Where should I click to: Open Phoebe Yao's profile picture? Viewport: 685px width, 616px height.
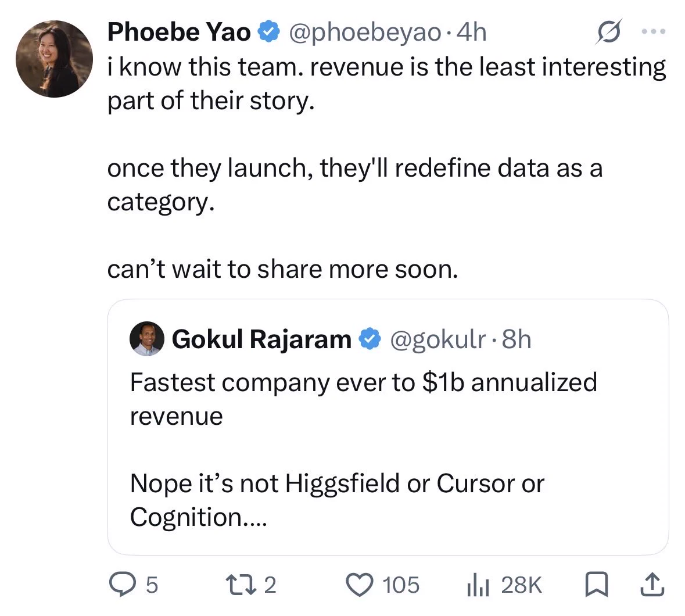(x=54, y=59)
